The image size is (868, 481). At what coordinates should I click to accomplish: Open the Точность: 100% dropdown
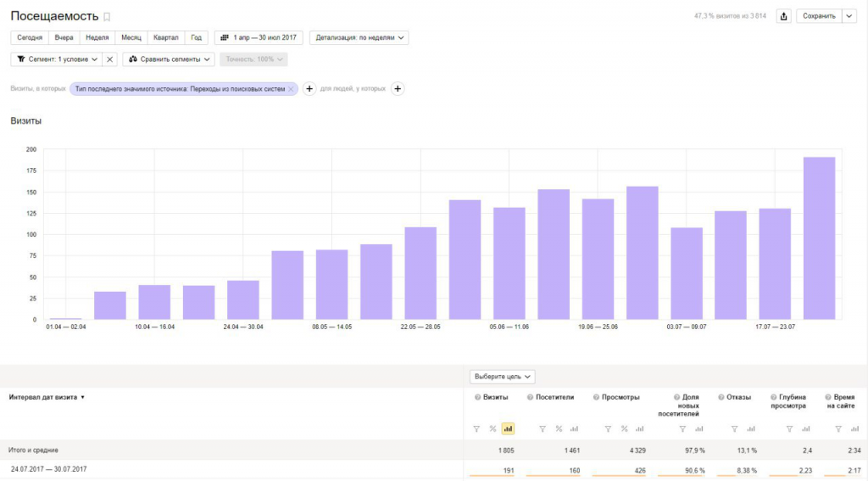[253, 59]
